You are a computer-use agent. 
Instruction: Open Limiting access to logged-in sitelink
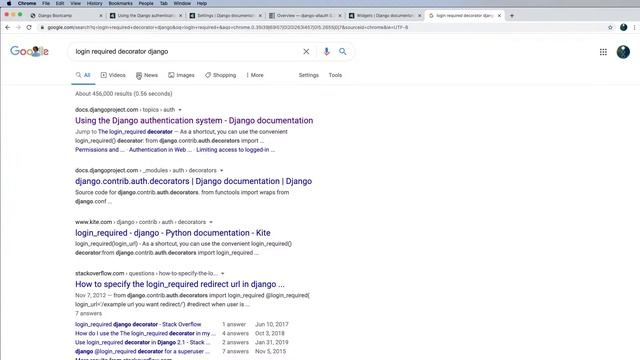(x=236, y=150)
